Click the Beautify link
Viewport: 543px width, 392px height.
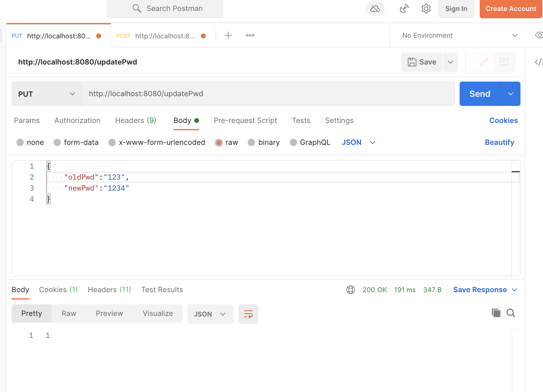(x=499, y=142)
